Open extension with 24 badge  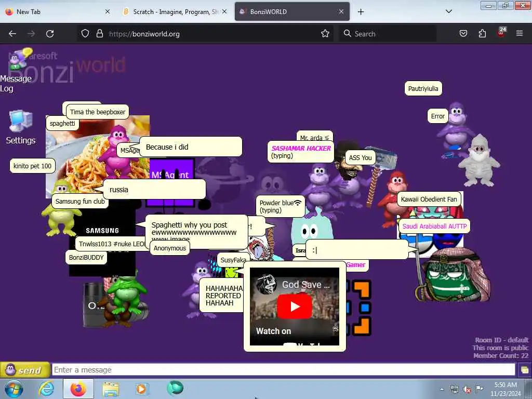coord(501,33)
